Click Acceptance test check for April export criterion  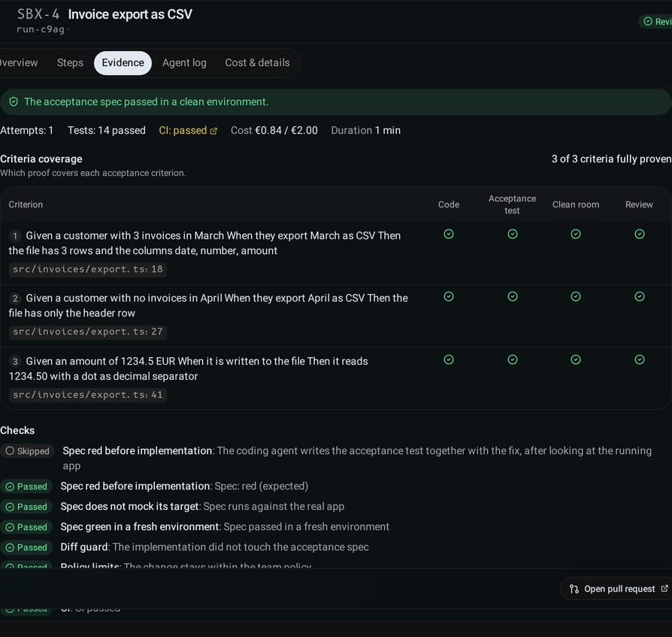513,296
